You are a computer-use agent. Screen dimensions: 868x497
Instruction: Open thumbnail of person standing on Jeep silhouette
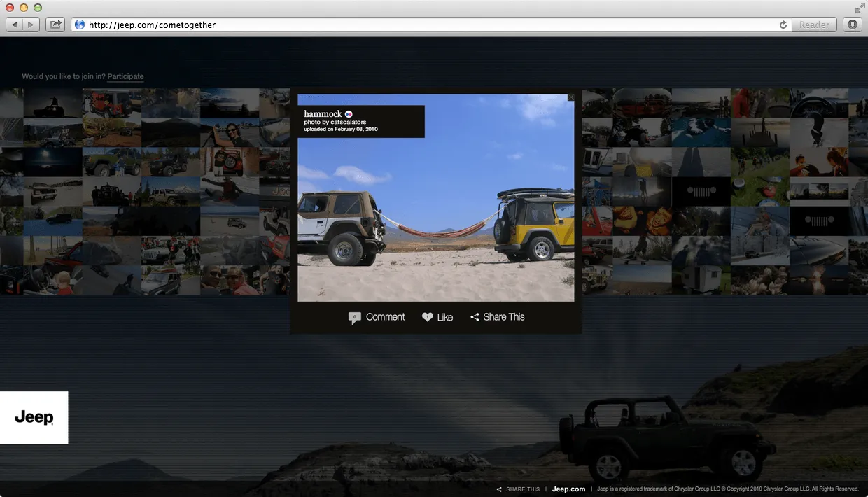coord(53,103)
